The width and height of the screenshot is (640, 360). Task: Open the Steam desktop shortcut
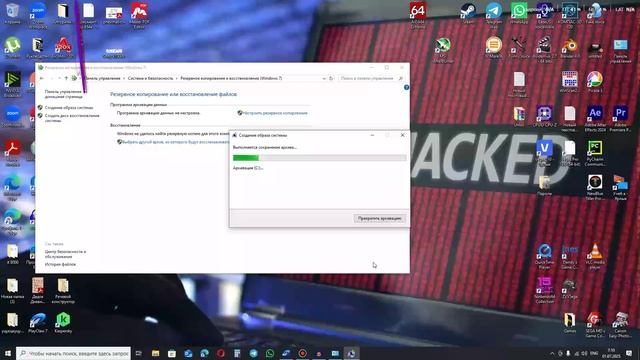pos(468,12)
